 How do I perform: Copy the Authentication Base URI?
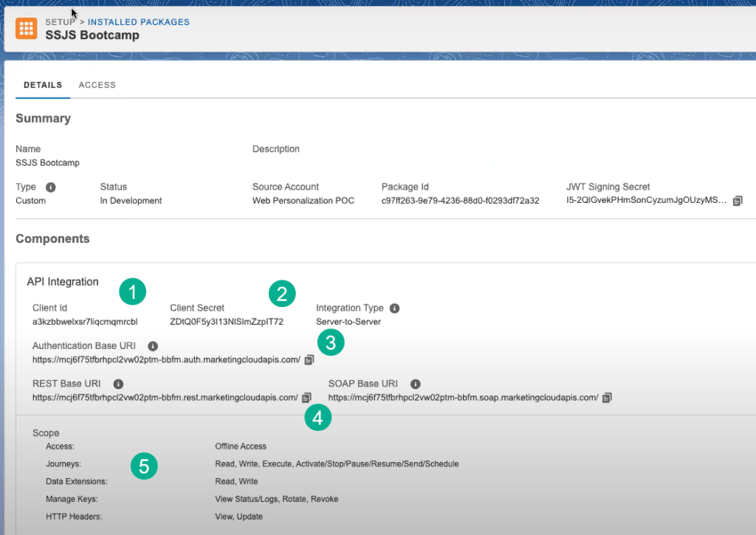(x=309, y=360)
